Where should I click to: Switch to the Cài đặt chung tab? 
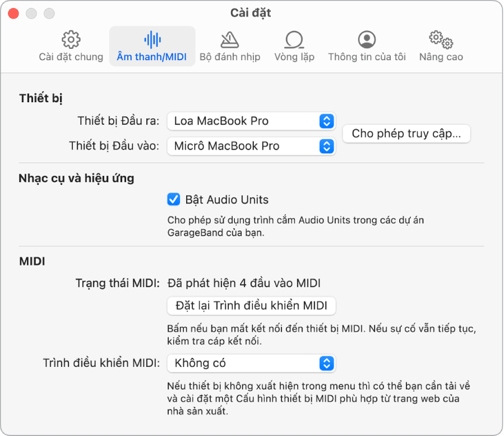(x=70, y=46)
